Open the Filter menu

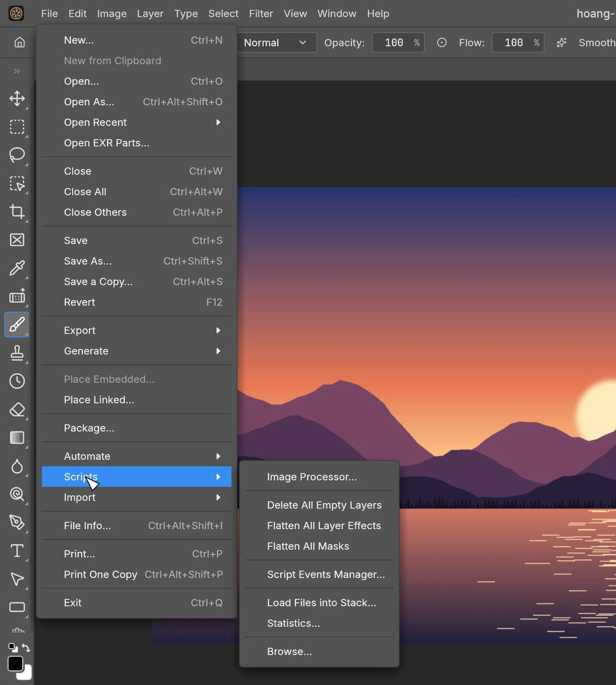click(261, 14)
